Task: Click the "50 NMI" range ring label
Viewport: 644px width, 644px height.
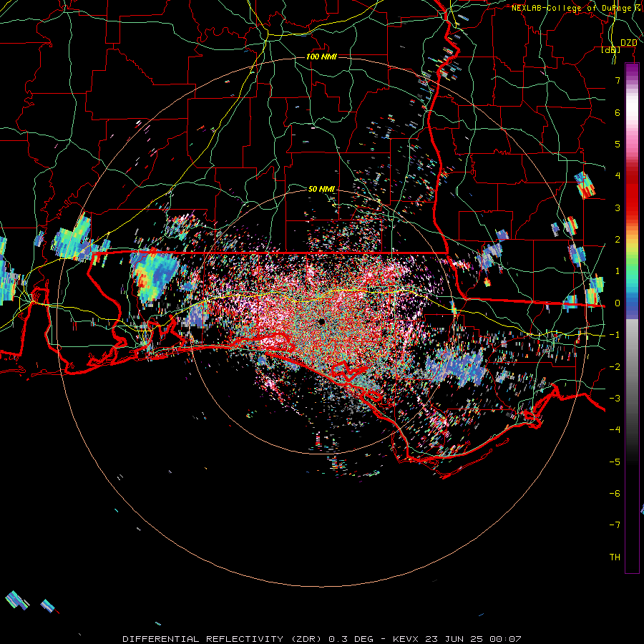Action: coord(321,189)
